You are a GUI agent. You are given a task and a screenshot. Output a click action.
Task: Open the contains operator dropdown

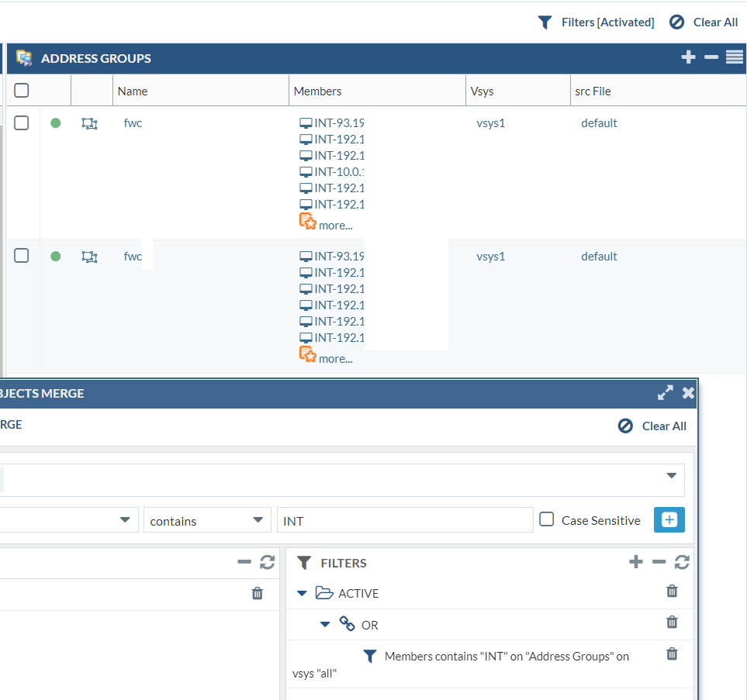[207, 521]
